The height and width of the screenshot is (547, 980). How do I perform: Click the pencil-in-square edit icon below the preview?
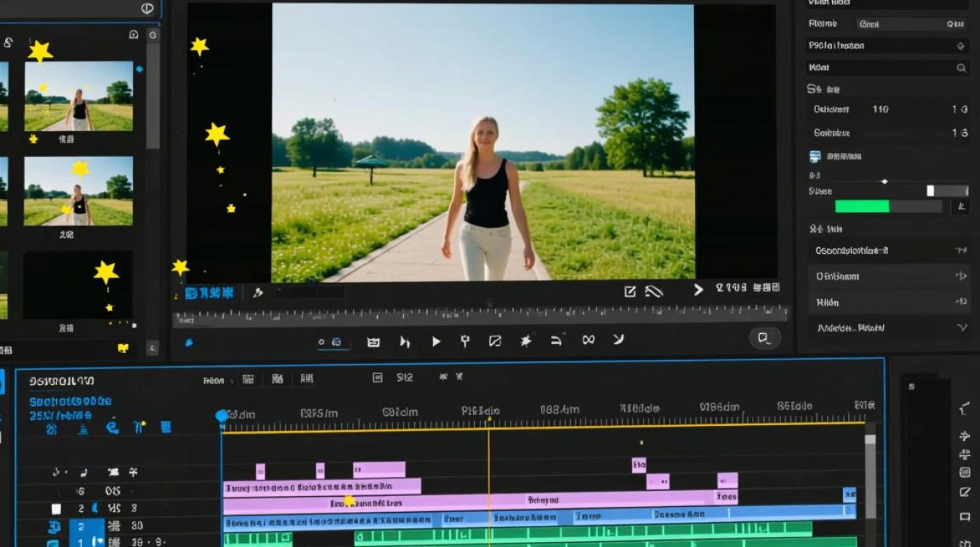click(630, 292)
